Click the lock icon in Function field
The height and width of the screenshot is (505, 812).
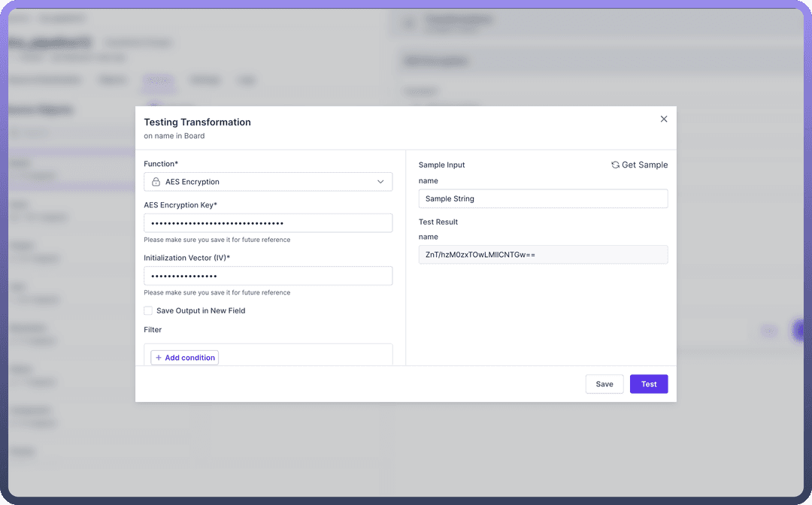click(x=156, y=182)
